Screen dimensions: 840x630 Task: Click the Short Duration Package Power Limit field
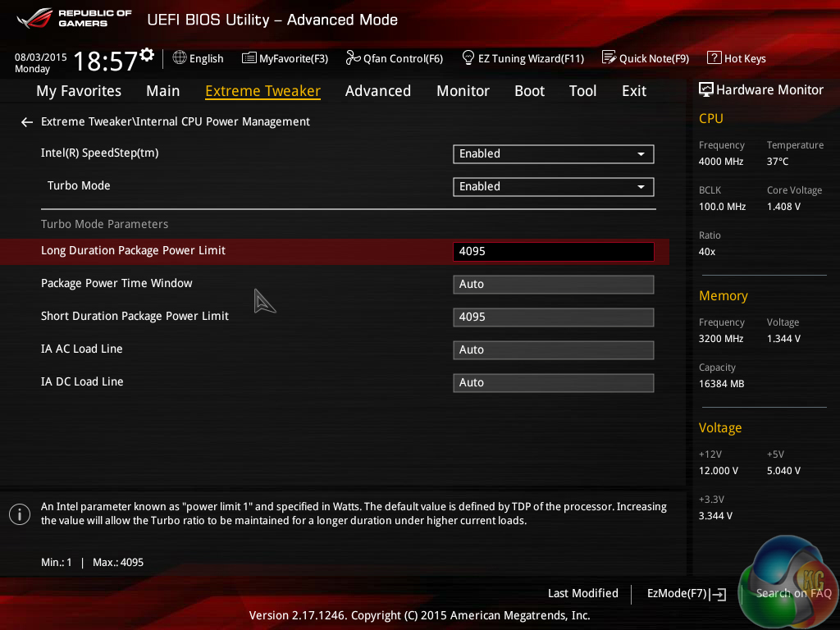coord(554,317)
